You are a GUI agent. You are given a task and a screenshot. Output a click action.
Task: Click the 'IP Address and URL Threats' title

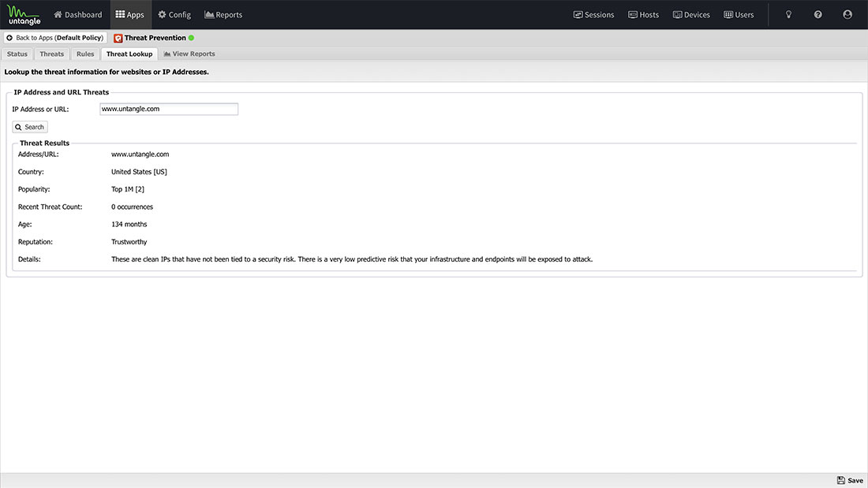tap(62, 92)
